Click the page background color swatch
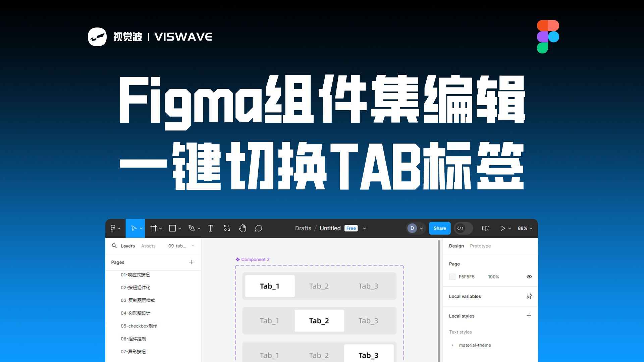Viewport: 644px width, 362px height. [452, 277]
